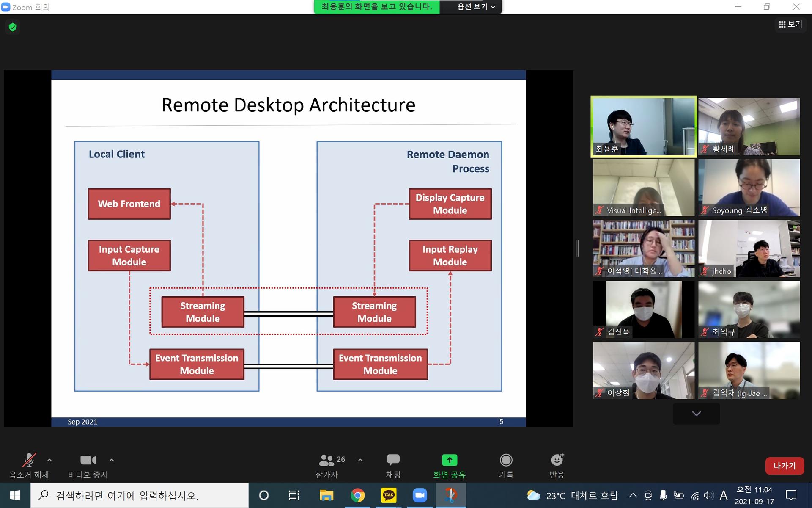
Task: Expand audio options arrow next to mute
Action: (49, 460)
